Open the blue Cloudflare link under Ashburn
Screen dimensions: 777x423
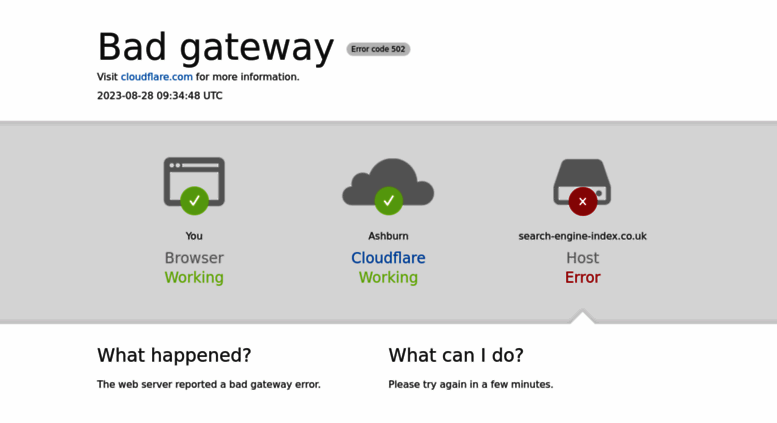(x=388, y=258)
